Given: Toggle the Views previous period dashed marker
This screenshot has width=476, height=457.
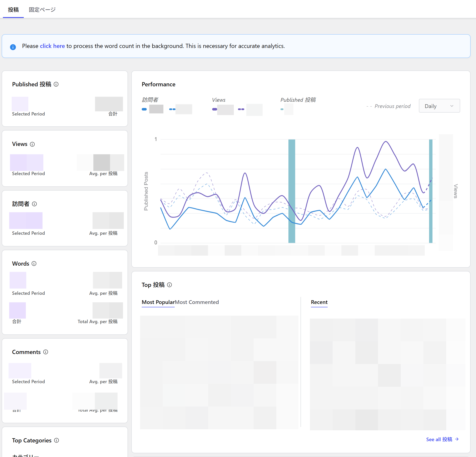Looking at the screenshot, I should pyautogui.click(x=241, y=109).
